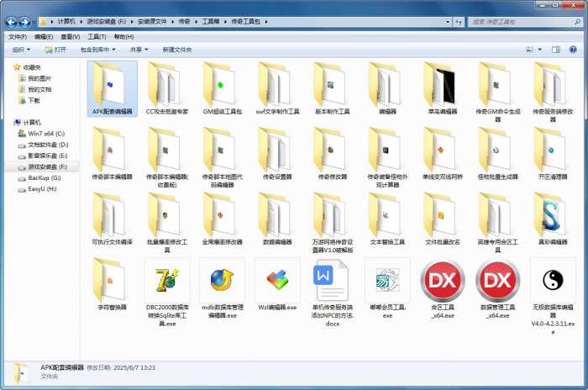Select the yin-yang 无极数据库编辑器 exe file

coord(553,296)
